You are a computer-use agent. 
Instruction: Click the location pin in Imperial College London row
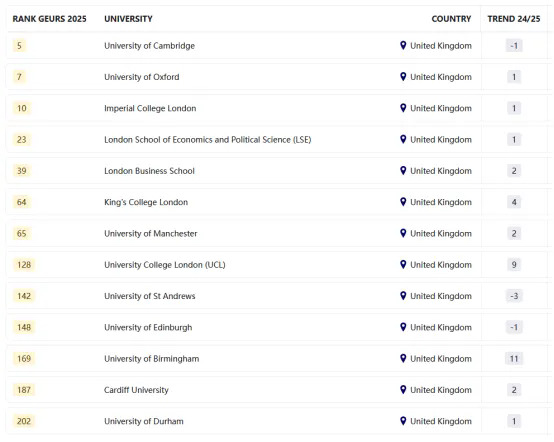pyautogui.click(x=403, y=108)
